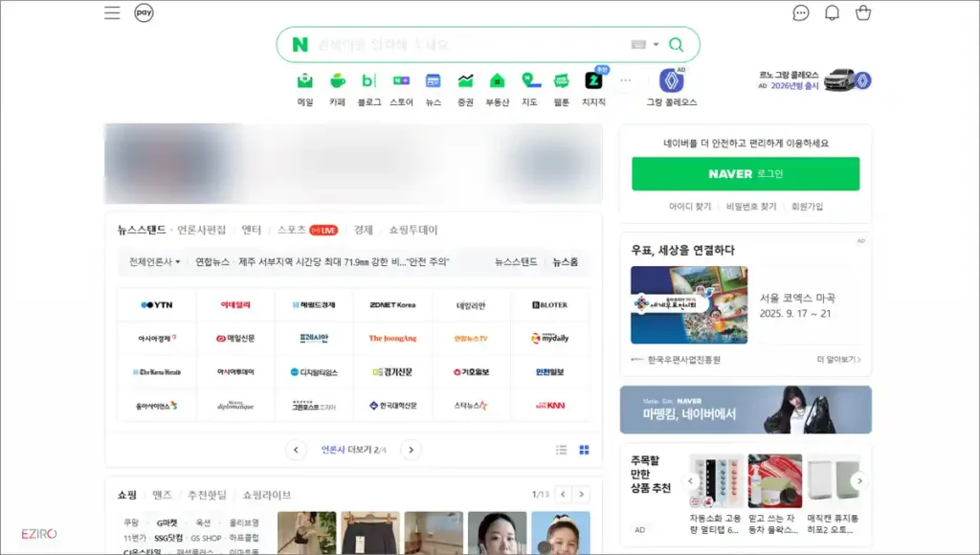Viewport: 980px width, 555px height.
Task: Select the 쇼핑 tab
Action: (127, 495)
